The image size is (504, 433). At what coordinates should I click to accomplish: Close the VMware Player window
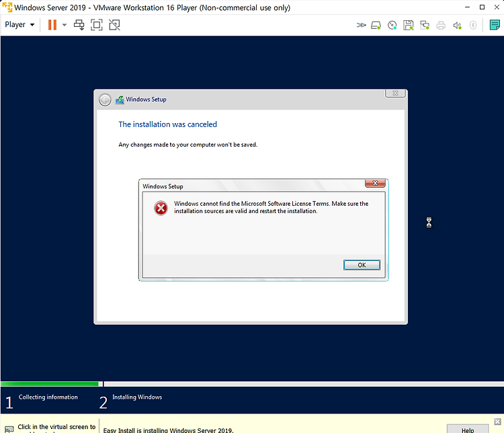497,7
